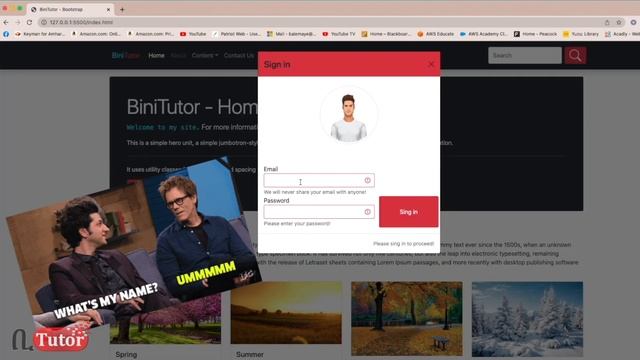Screen dimensions: 640x360
Task: Open a new browser tab
Action: pos(122,9)
